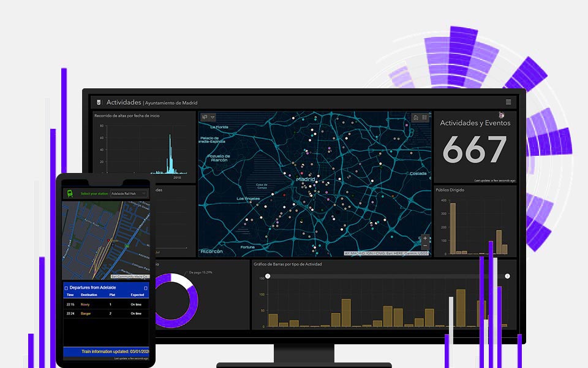Viewport: 588px width, 368px height.
Task: Click the Destination column header
Action: point(89,295)
